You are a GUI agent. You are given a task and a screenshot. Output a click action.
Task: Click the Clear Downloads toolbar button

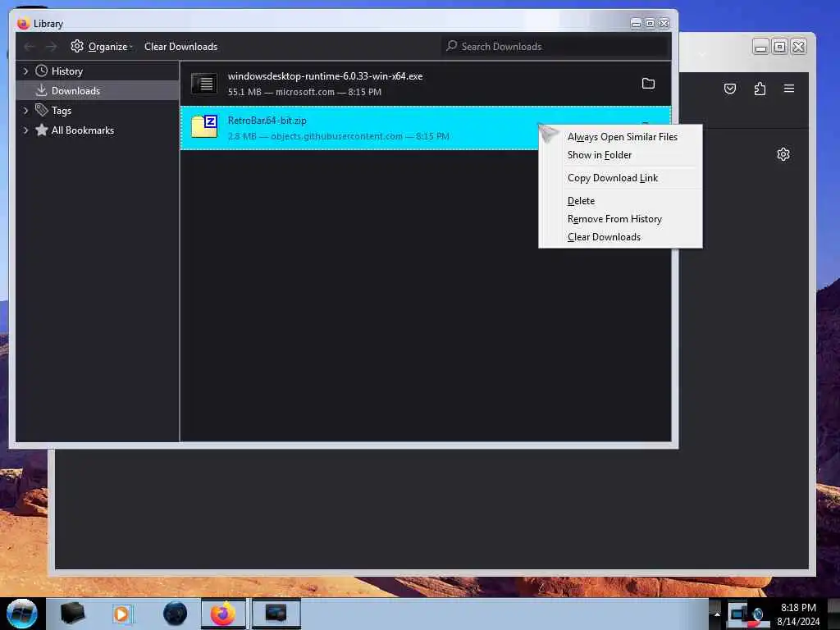(x=180, y=47)
